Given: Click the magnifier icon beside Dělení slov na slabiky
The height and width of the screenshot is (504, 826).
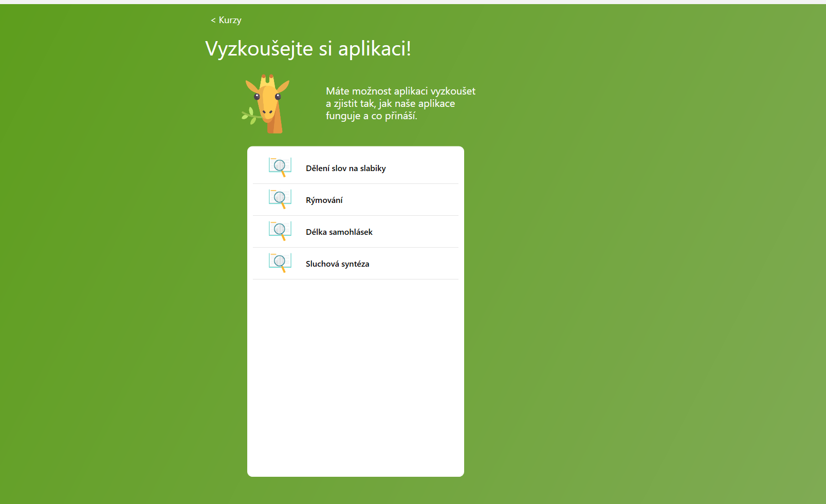Looking at the screenshot, I should pyautogui.click(x=280, y=167).
